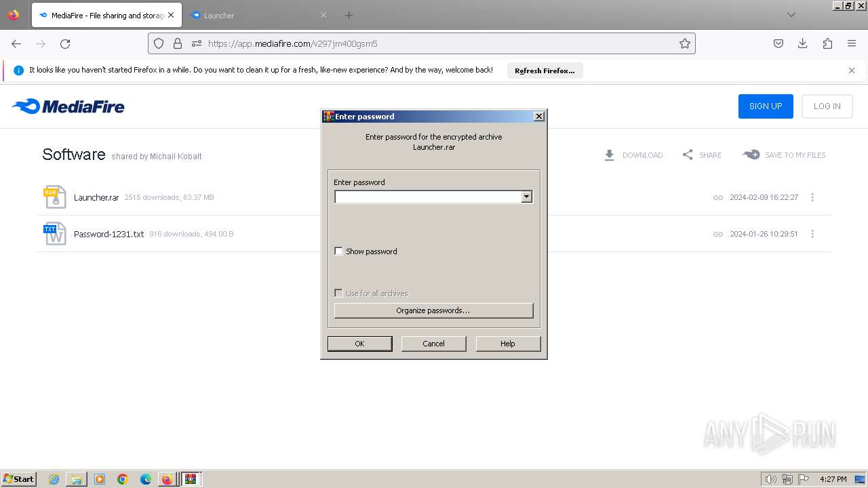The width and height of the screenshot is (868, 488).
Task: Switch to Launcher tab
Action: (x=258, y=15)
